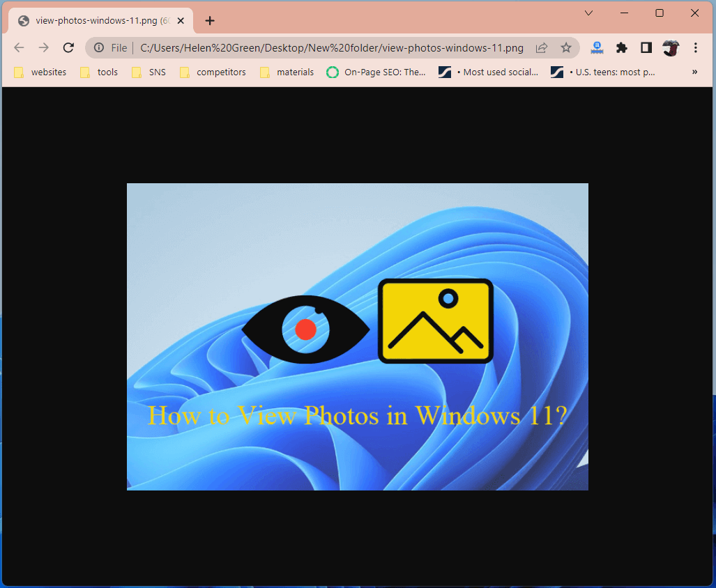Image resolution: width=716 pixels, height=588 pixels.
Task: Toggle the browser side panel
Action: [646, 48]
